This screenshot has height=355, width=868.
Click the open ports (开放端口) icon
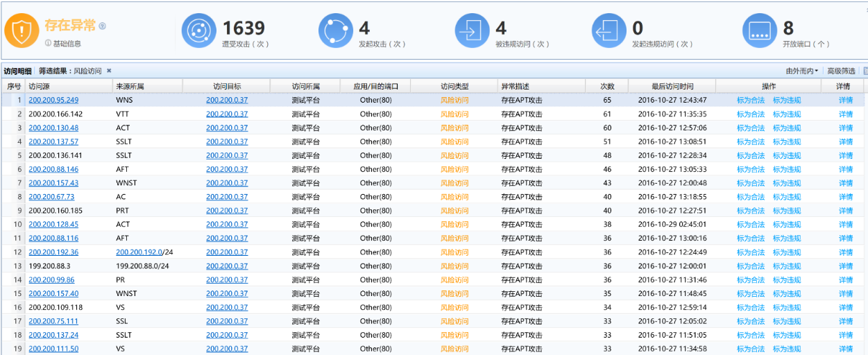click(760, 31)
